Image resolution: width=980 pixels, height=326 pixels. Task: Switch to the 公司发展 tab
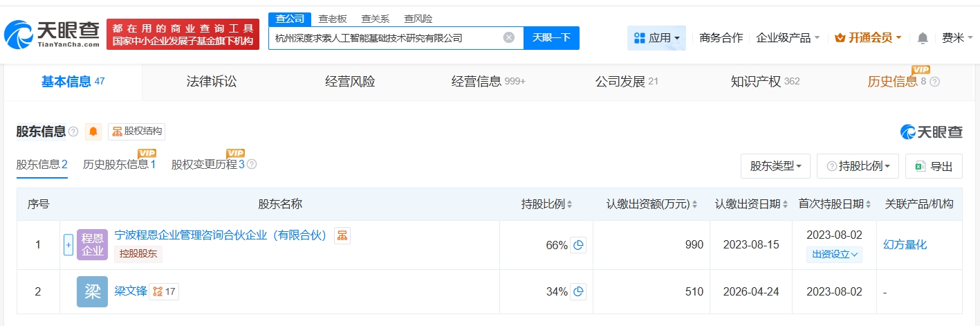[627, 82]
